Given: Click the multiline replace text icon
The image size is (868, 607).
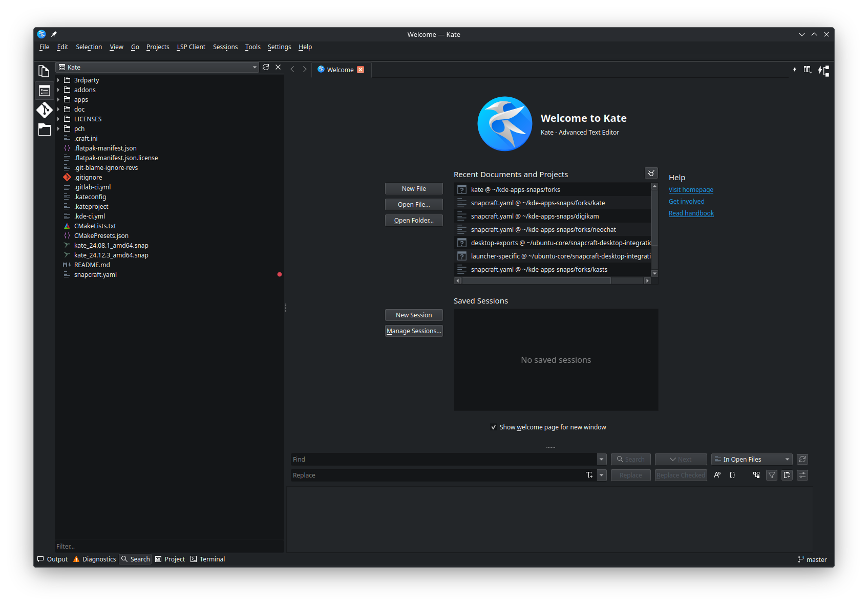Looking at the screenshot, I should 589,475.
